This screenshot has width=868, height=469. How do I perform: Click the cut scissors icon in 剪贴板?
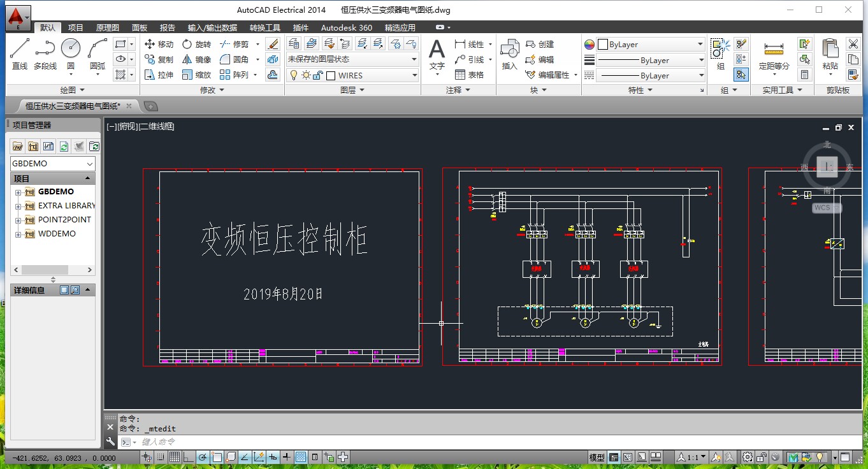pos(853,44)
